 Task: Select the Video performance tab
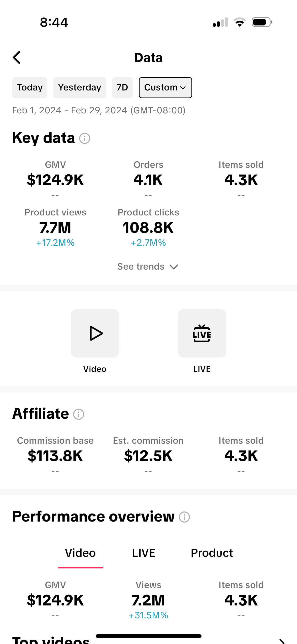80,553
